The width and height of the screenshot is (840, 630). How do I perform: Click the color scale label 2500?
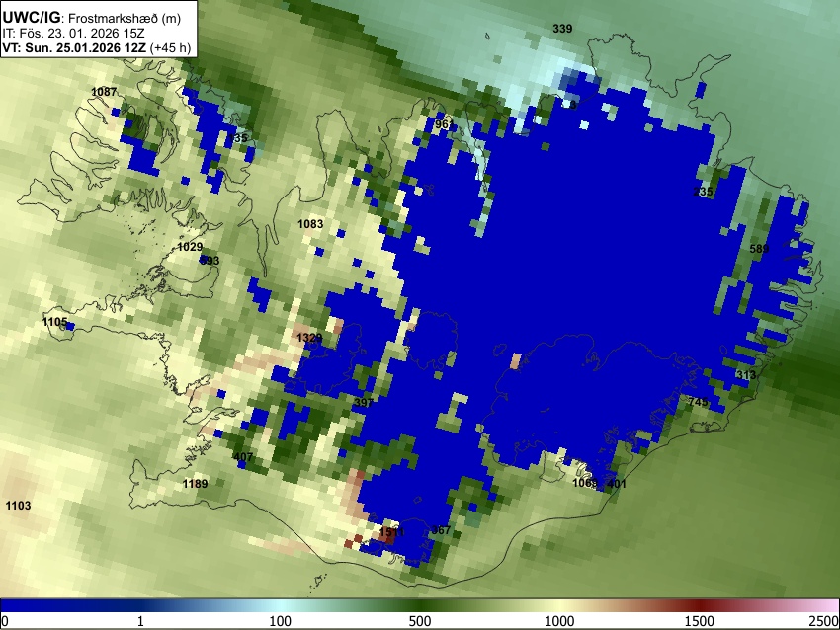click(x=824, y=621)
